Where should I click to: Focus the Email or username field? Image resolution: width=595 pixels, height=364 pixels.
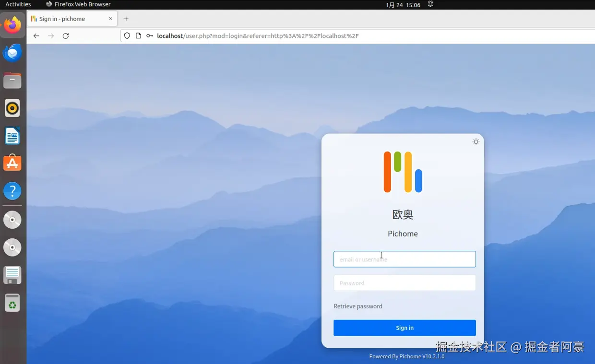[405, 259]
